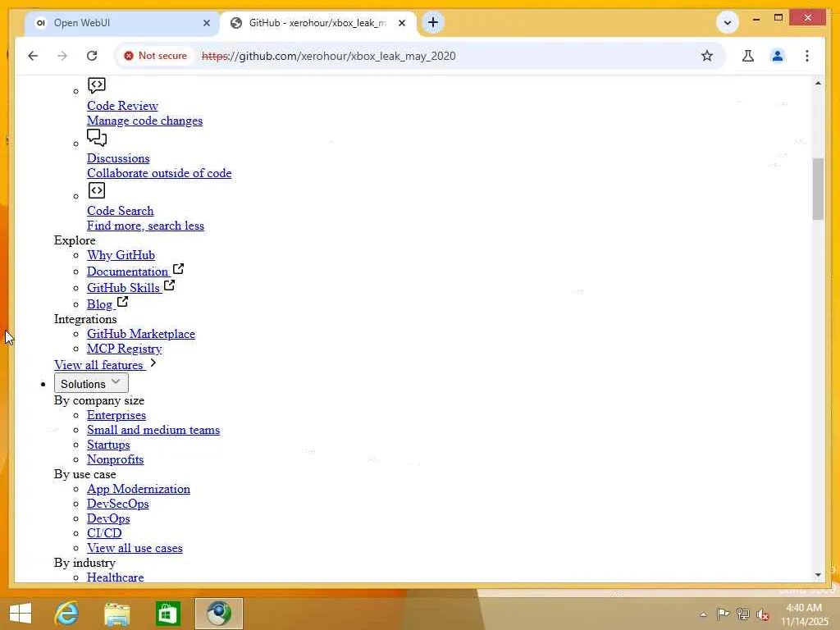This screenshot has width=840, height=630.
Task: Click the taskbar clock showing 4:40 AM
Action: (x=805, y=614)
